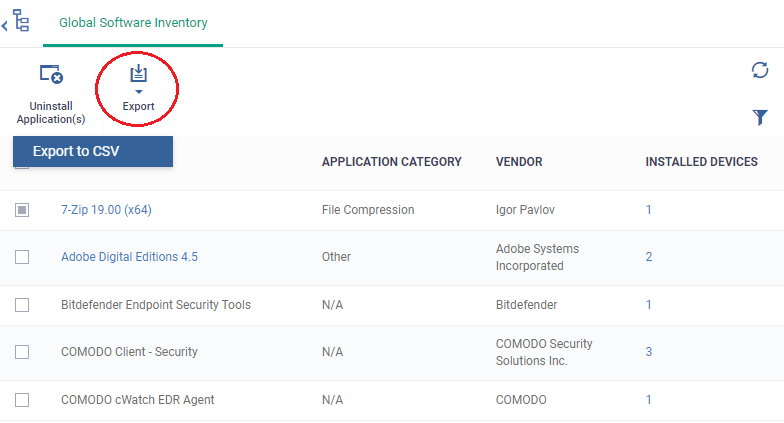Click the refresh icon
784x423 pixels.
coord(760,70)
